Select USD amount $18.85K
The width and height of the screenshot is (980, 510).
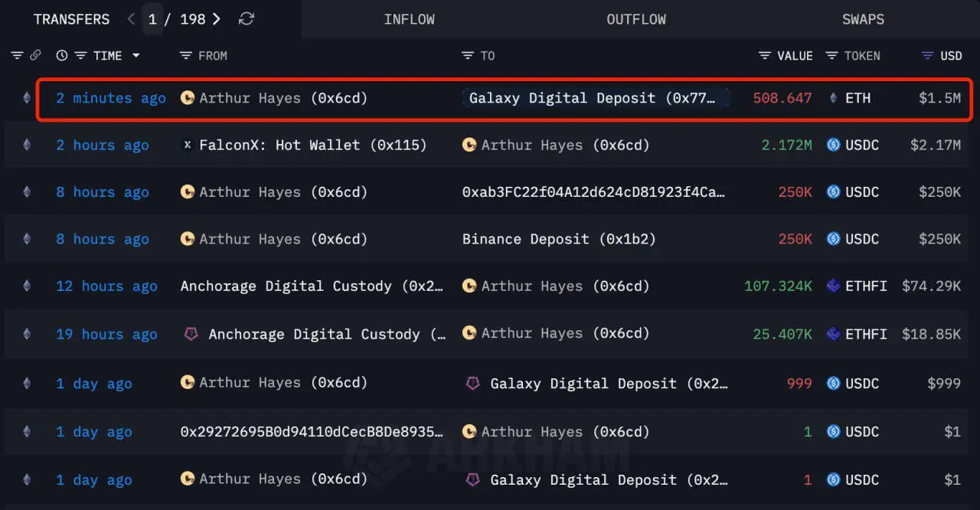[x=931, y=334]
